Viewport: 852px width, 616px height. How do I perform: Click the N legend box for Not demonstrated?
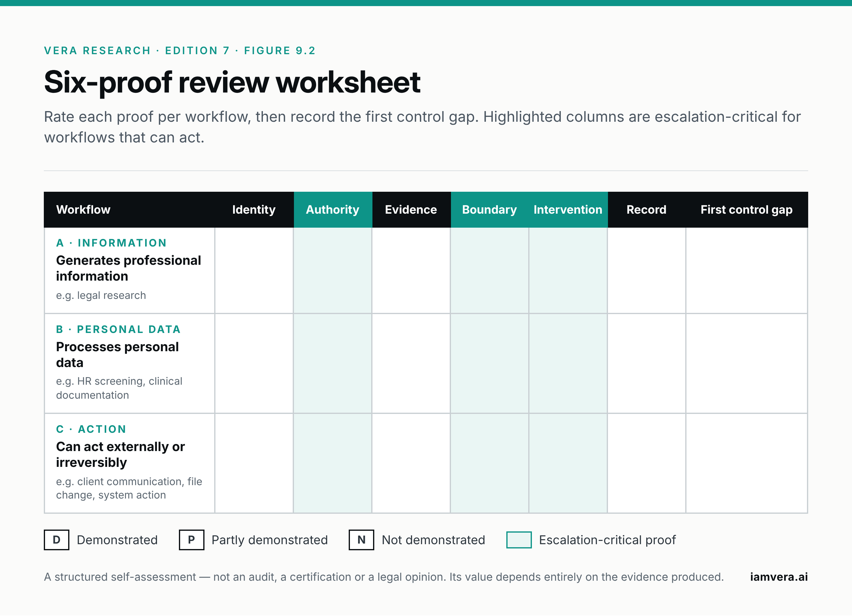361,540
